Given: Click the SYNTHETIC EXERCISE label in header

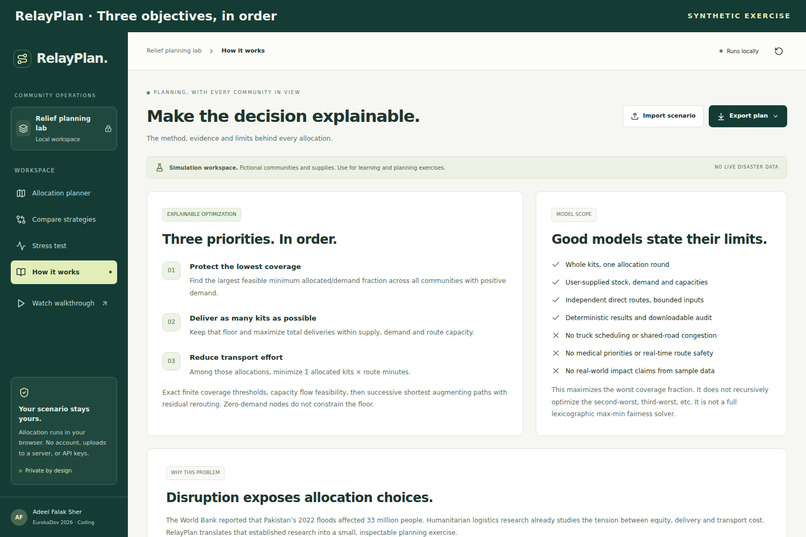Looking at the screenshot, I should [739, 16].
